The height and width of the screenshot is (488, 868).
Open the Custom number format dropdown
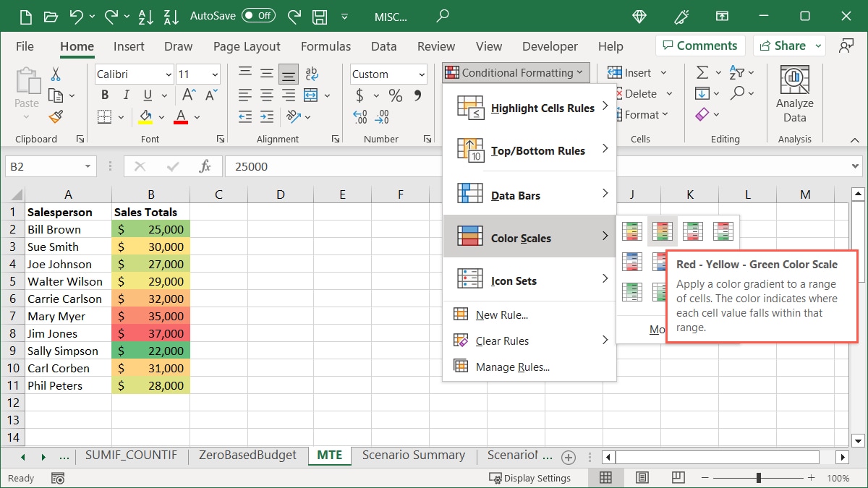pos(421,74)
